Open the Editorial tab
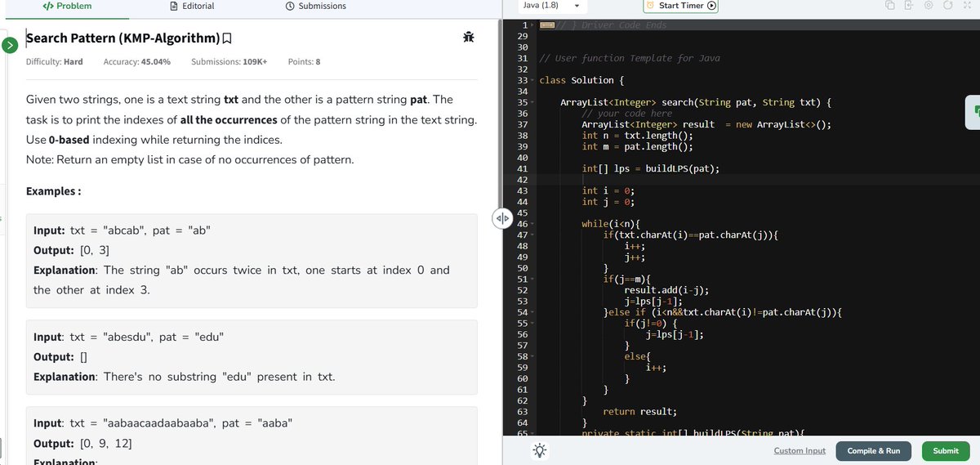 tap(192, 7)
